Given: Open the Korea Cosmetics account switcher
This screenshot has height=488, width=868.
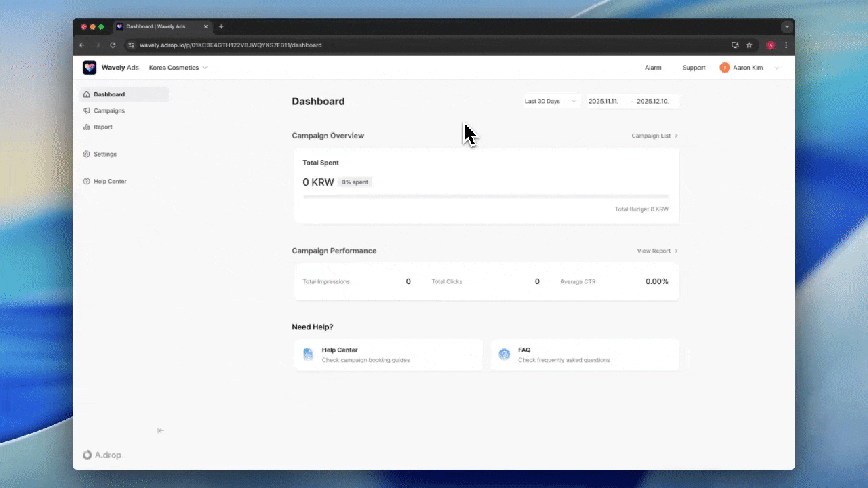Looking at the screenshot, I should pos(178,67).
